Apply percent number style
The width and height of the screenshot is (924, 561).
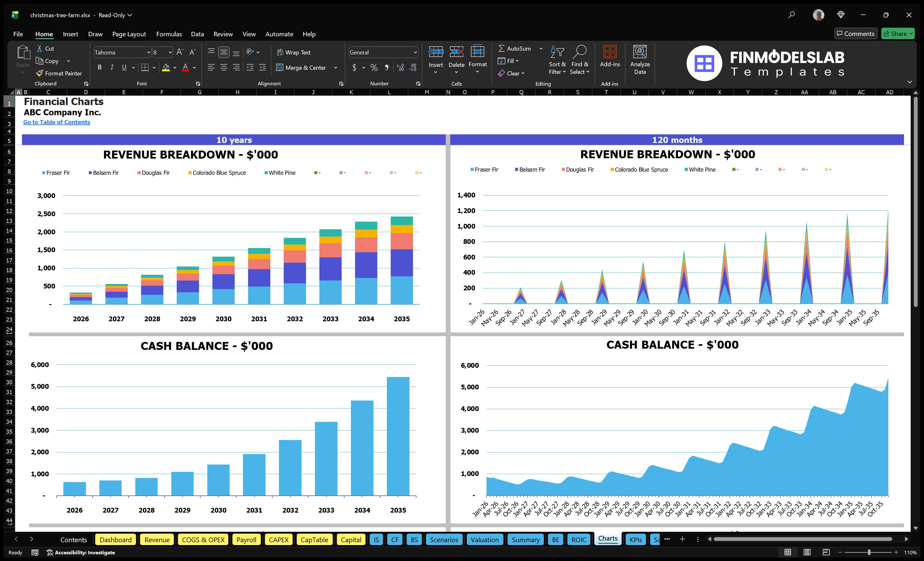tap(374, 67)
